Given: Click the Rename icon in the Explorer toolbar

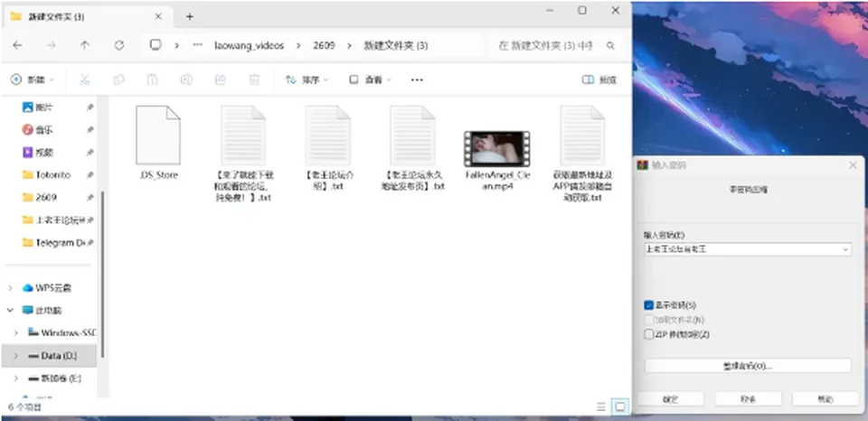Looking at the screenshot, I should point(186,80).
